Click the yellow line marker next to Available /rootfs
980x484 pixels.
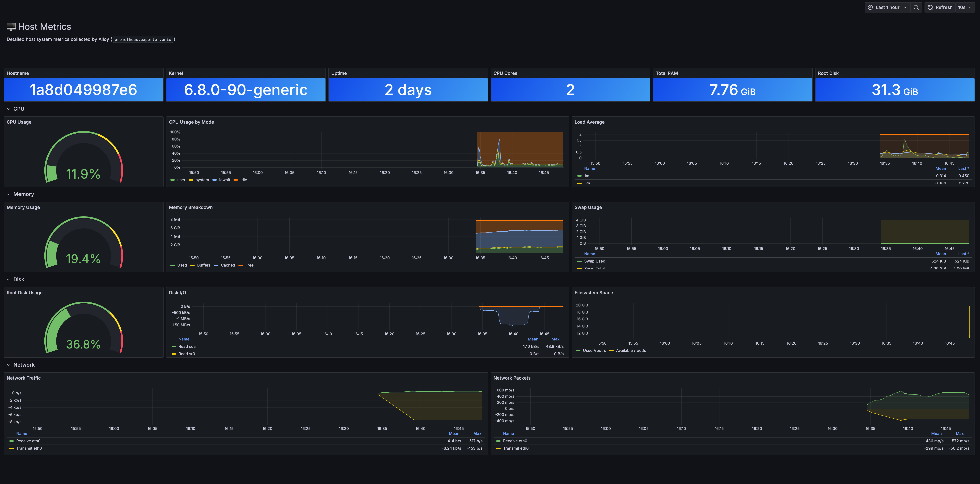click(611, 350)
